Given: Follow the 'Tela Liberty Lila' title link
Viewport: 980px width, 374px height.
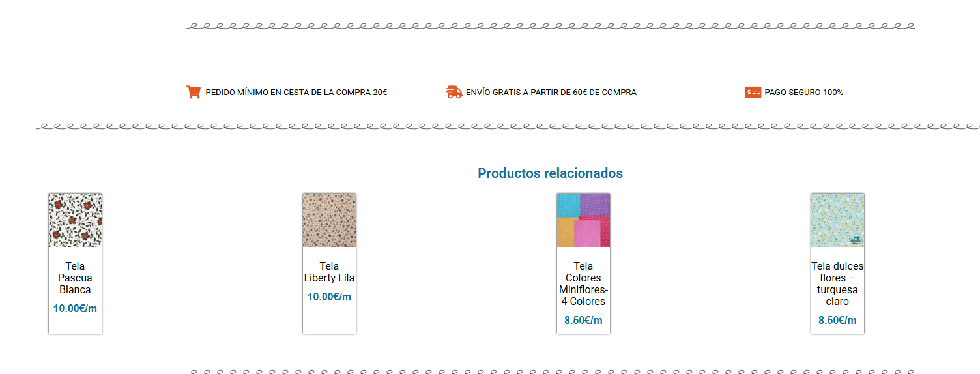Looking at the screenshot, I should coord(329,272).
